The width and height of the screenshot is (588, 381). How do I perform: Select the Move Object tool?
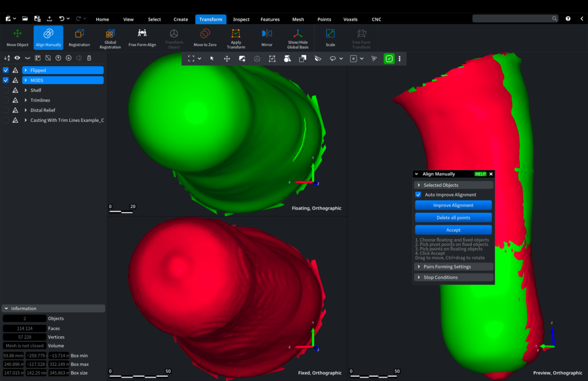(17, 37)
